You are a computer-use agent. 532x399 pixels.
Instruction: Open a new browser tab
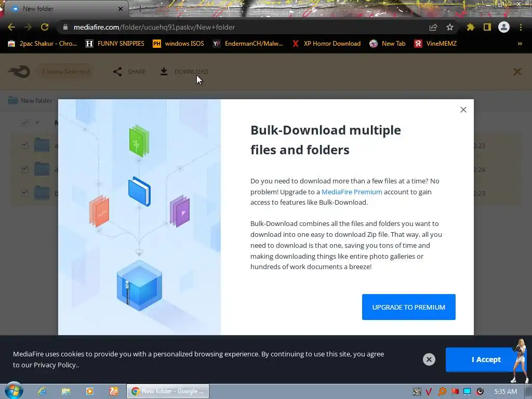pos(140,9)
